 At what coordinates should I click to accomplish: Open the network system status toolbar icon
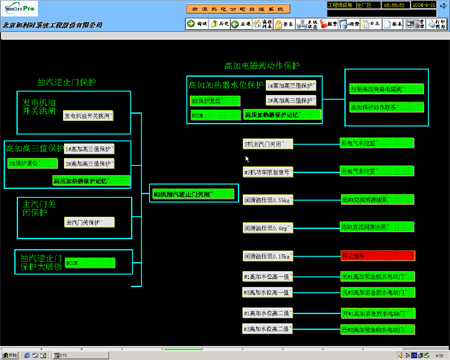tap(306, 24)
